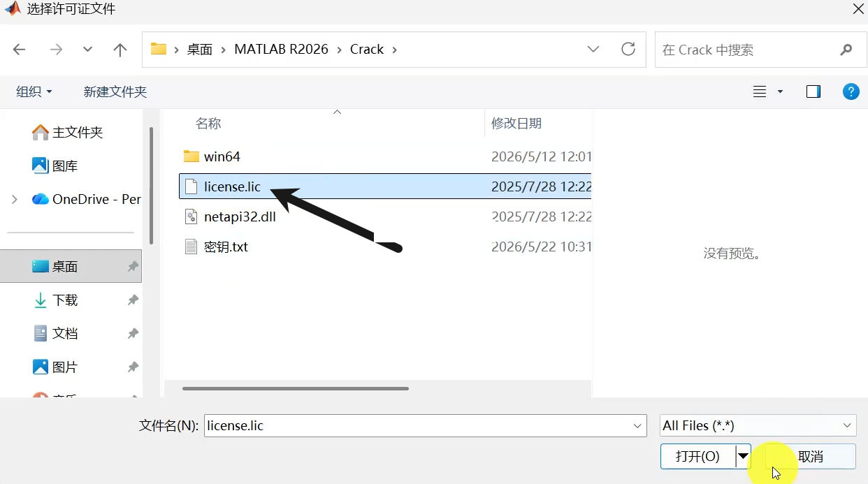This screenshot has height=484, width=868.
Task: Sort by the 名称 column header
Action: (x=208, y=124)
